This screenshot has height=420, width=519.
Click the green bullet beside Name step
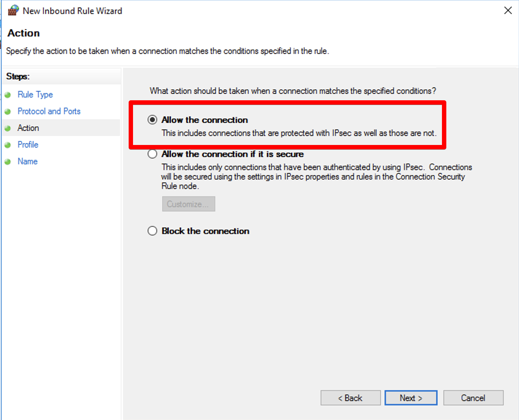[8, 162]
